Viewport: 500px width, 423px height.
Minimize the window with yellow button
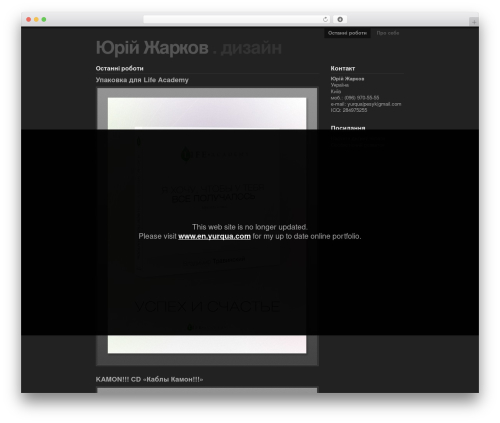pos(36,20)
